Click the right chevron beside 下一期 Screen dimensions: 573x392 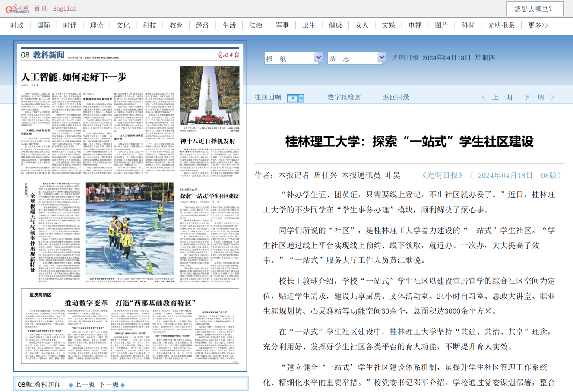click(x=552, y=98)
